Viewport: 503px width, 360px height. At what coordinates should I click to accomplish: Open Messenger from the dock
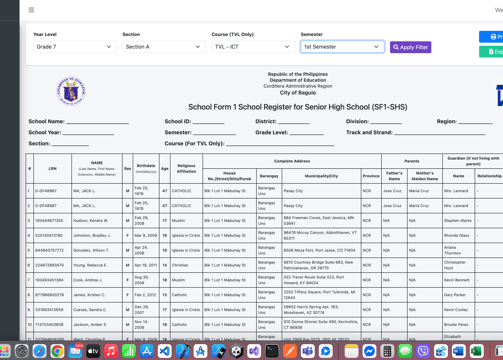(x=369, y=351)
